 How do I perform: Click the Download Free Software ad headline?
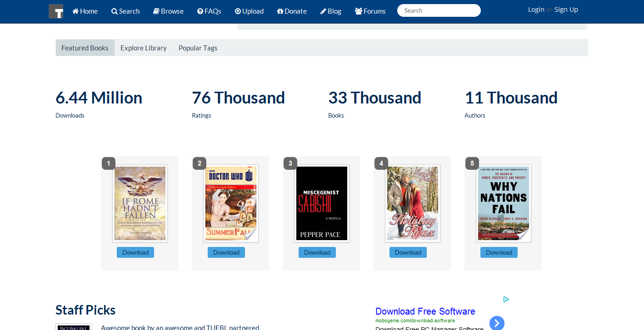425,311
